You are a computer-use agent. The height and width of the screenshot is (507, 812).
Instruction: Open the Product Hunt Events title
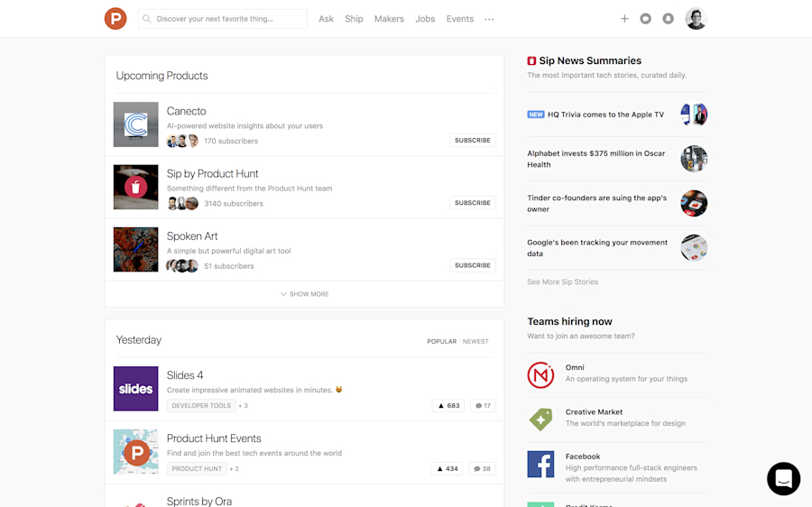pos(214,438)
